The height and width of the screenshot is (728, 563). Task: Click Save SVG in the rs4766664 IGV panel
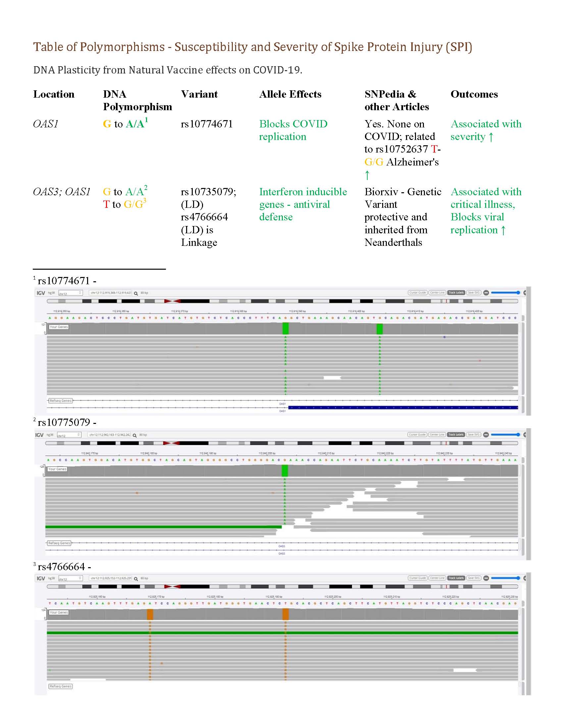(473, 578)
